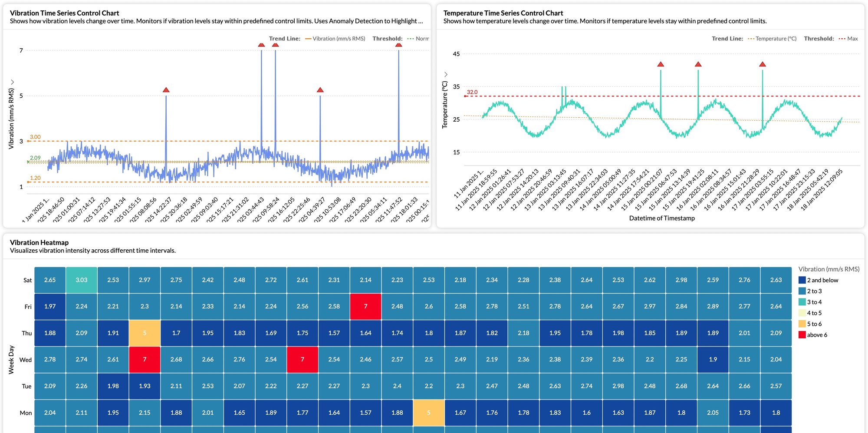Select the '5 to 6' heatmap legend swatch

tap(802, 324)
